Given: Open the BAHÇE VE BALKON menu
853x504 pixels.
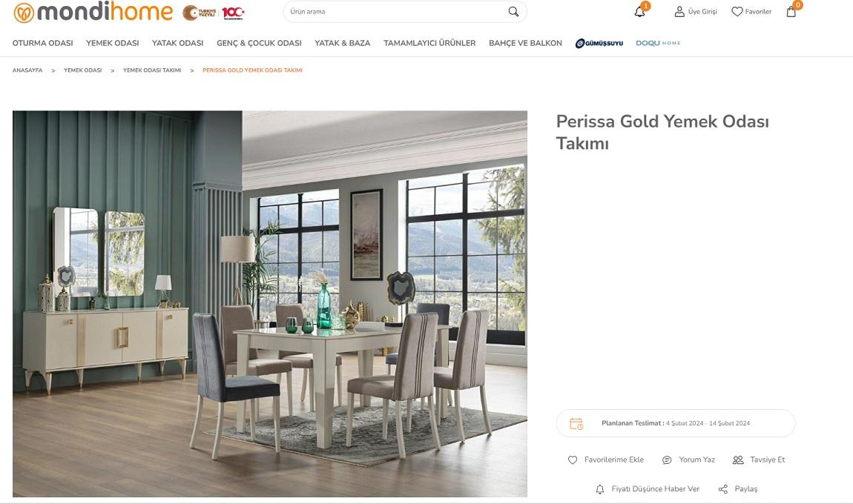Looking at the screenshot, I should (525, 43).
